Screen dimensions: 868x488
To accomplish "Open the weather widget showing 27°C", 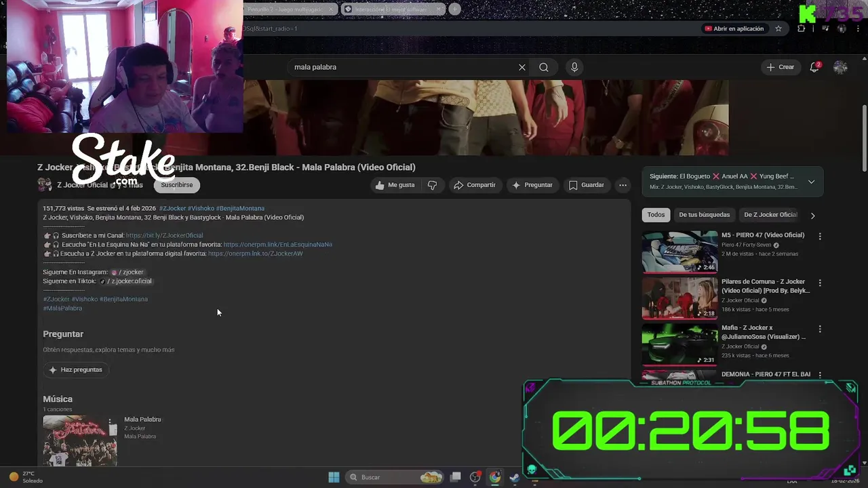I will pyautogui.click(x=27, y=477).
